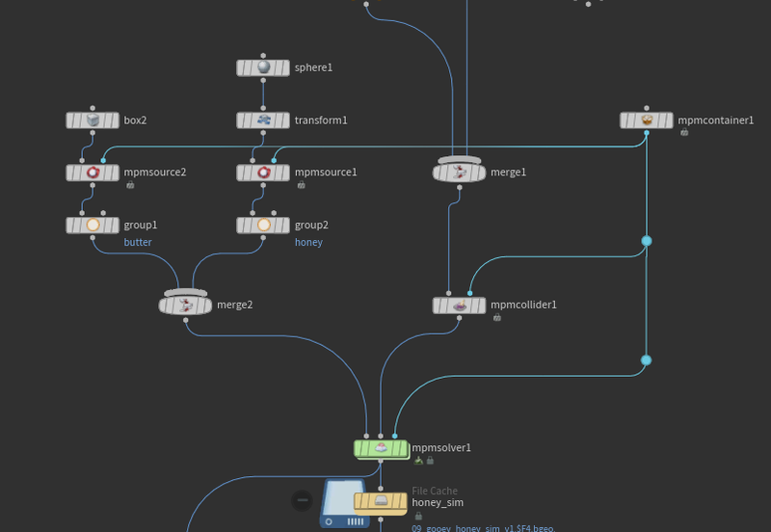
Task: Click the butter group name label
Action: coord(138,243)
